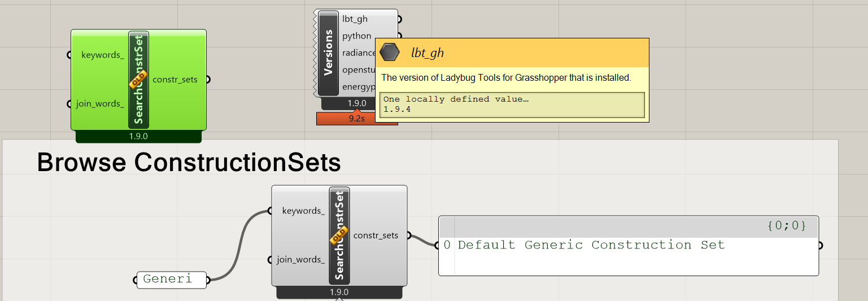The width and height of the screenshot is (868, 301).
Task: Select the green SearchConstrSet name bar
Action: pos(138,80)
